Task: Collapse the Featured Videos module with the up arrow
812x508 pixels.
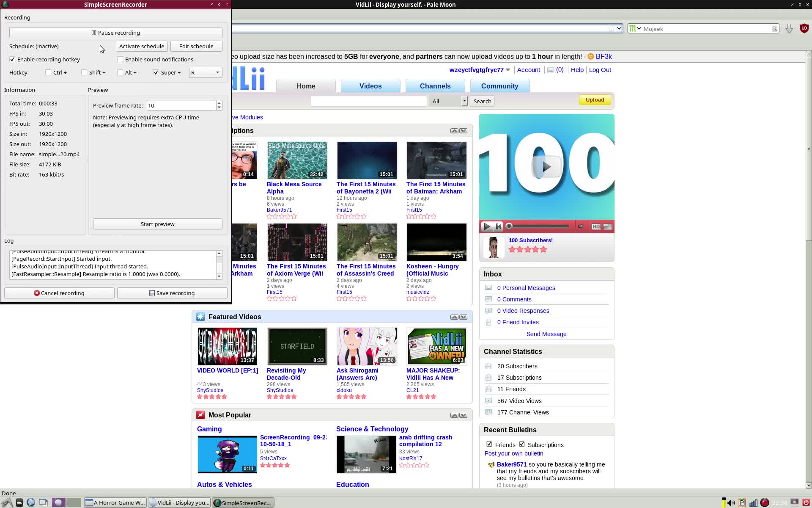Action: [454, 317]
